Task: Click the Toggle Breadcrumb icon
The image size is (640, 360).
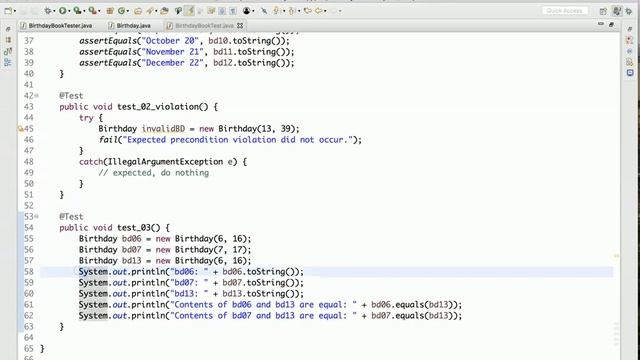Action: tap(178, 11)
